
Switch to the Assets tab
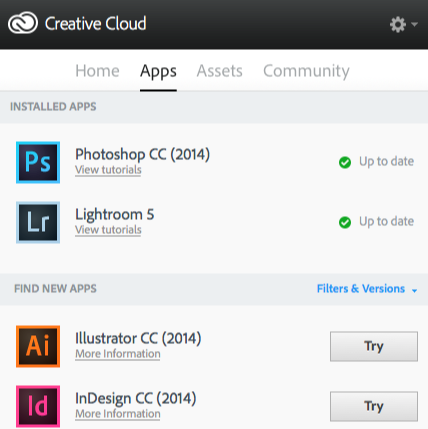220,71
